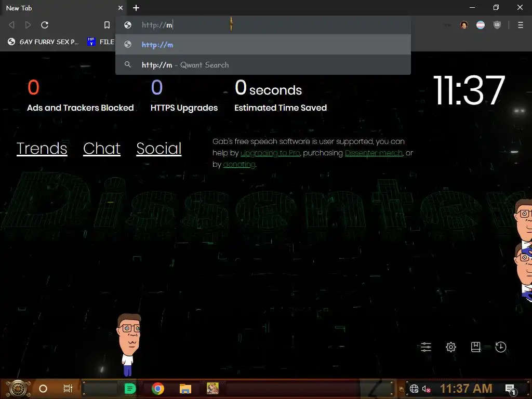Screen dimensions: 532x399
Task: Open browsing history via the clock icon
Action: click(501, 347)
